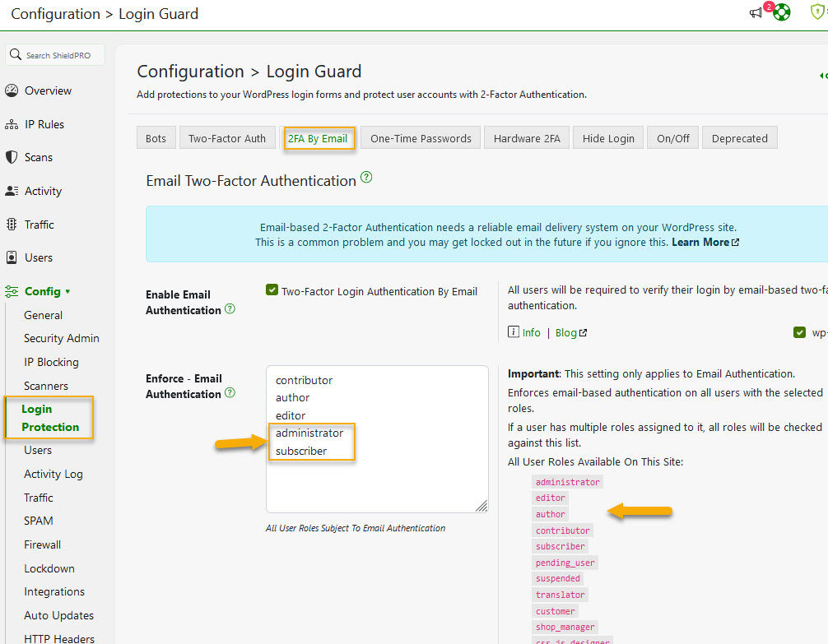The height and width of the screenshot is (644, 828).
Task: Select the 2FA By Email tab
Action: (318, 138)
